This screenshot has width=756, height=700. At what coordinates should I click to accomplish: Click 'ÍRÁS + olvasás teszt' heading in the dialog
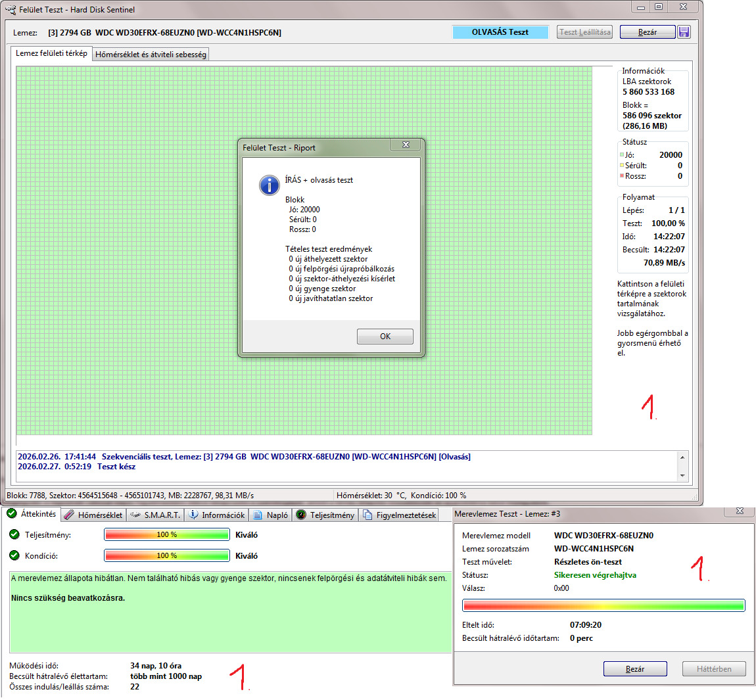click(x=319, y=180)
